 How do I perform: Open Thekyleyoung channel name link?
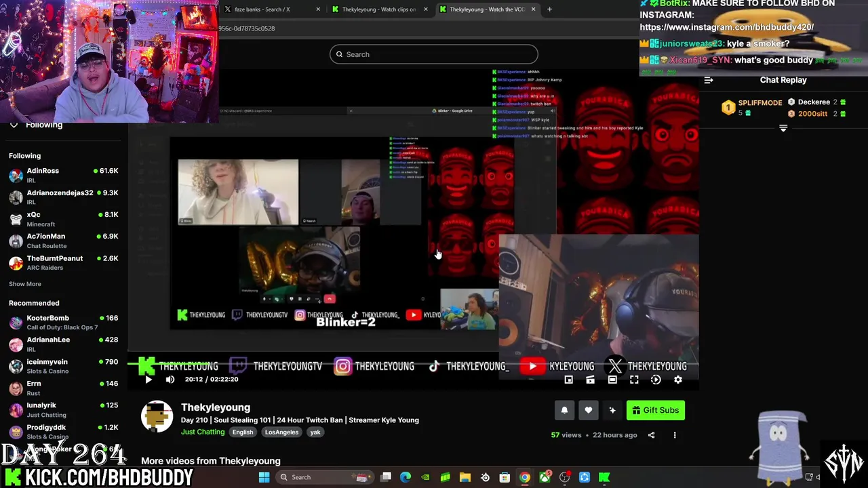(x=216, y=407)
